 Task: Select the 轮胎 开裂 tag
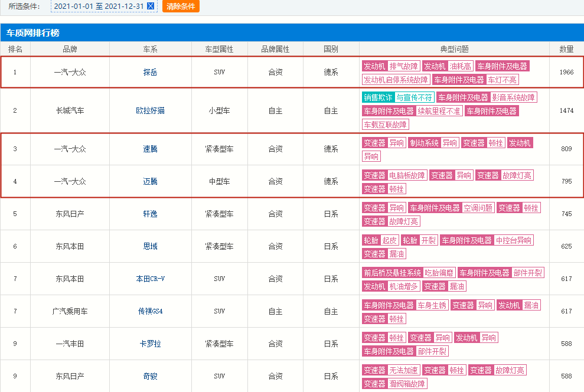click(x=419, y=240)
